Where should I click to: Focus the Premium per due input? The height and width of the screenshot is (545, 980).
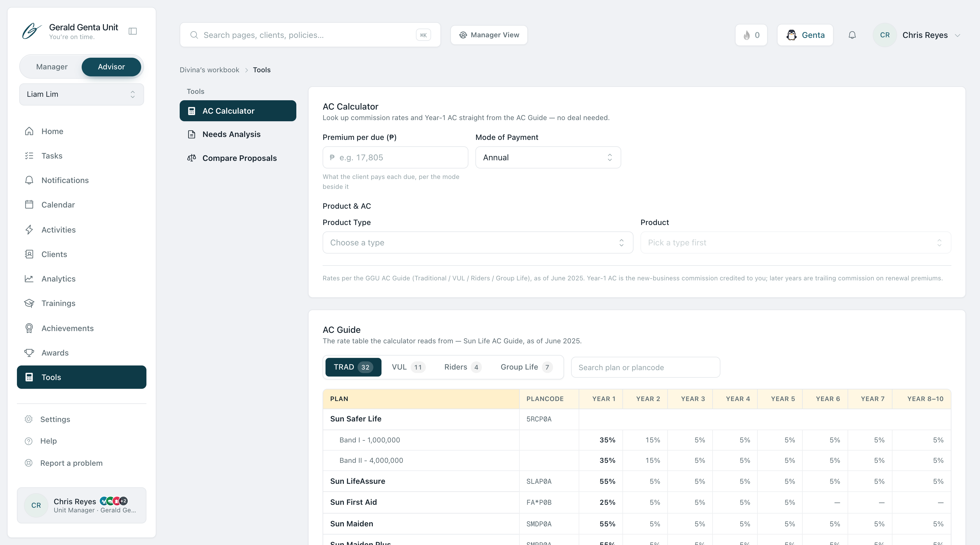(x=395, y=157)
